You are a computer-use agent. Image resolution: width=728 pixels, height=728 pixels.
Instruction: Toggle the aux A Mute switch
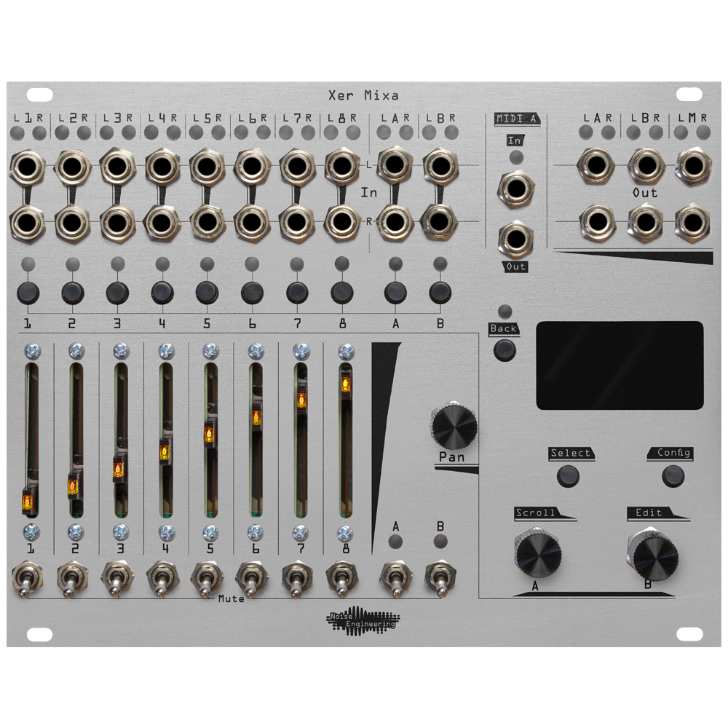tap(395, 579)
